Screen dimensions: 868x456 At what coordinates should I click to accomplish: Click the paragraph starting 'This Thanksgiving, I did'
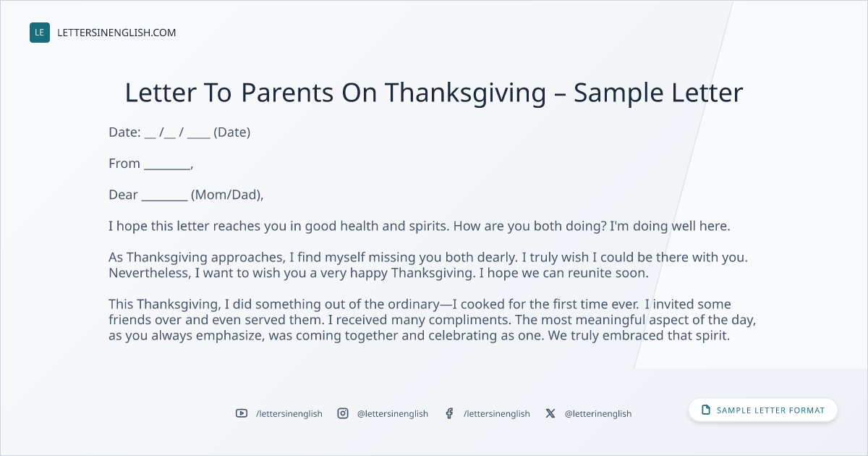point(433,320)
